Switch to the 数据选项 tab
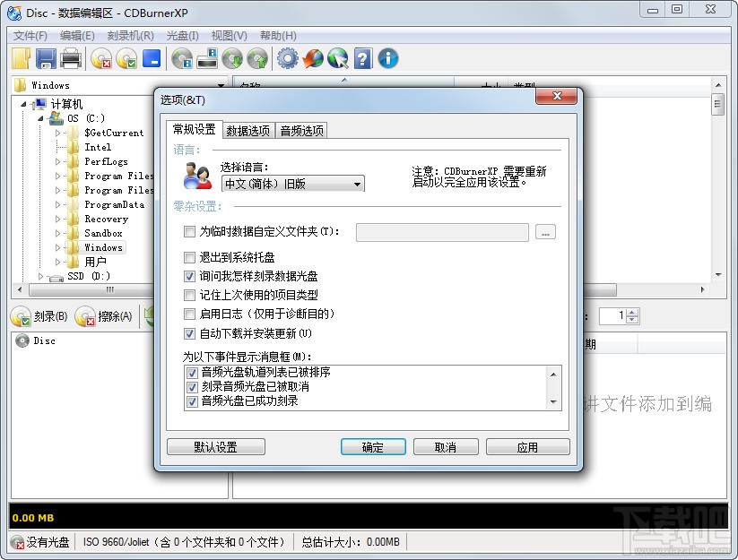This screenshot has width=738, height=560. [x=248, y=129]
